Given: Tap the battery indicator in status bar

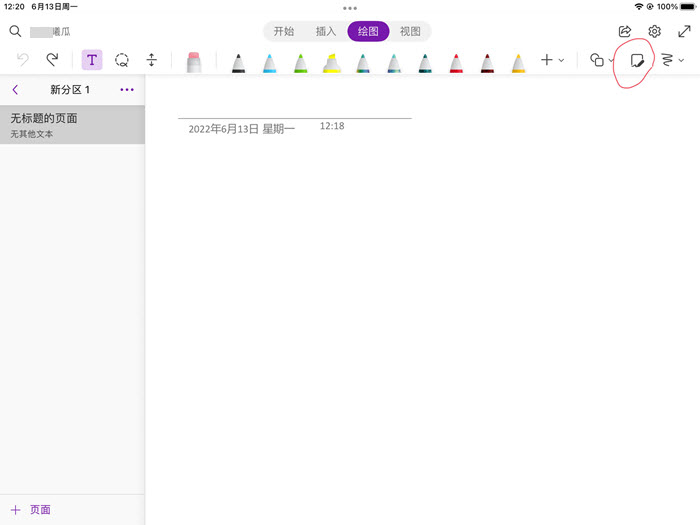Looking at the screenshot, I should [x=688, y=7].
